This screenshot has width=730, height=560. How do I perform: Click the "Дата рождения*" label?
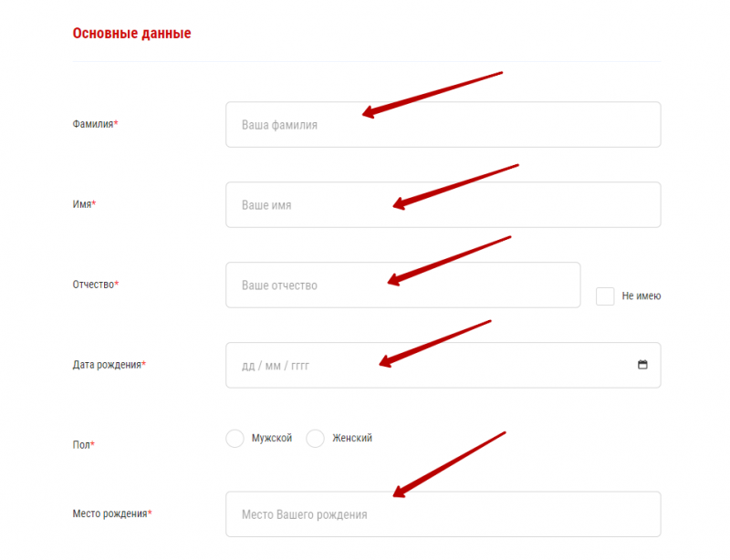tap(109, 365)
